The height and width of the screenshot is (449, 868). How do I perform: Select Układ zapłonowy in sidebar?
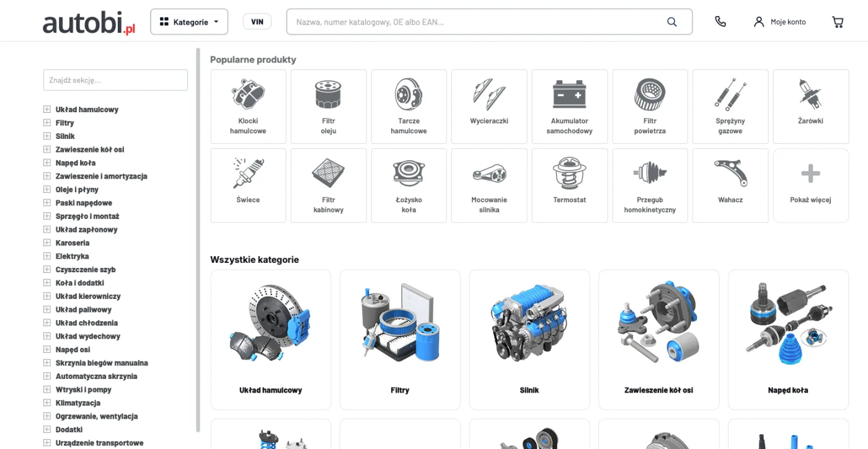point(87,229)
